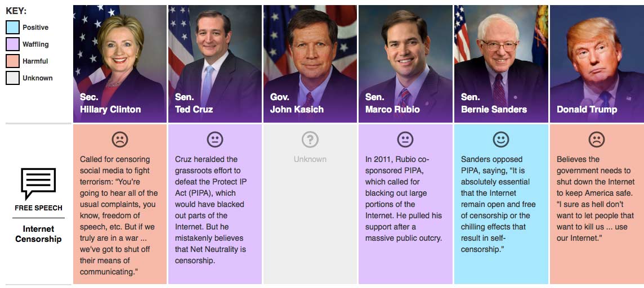Click the Internet Censorship row heading
Viewport: 644px width, 288px height.
tap(38, 234)
